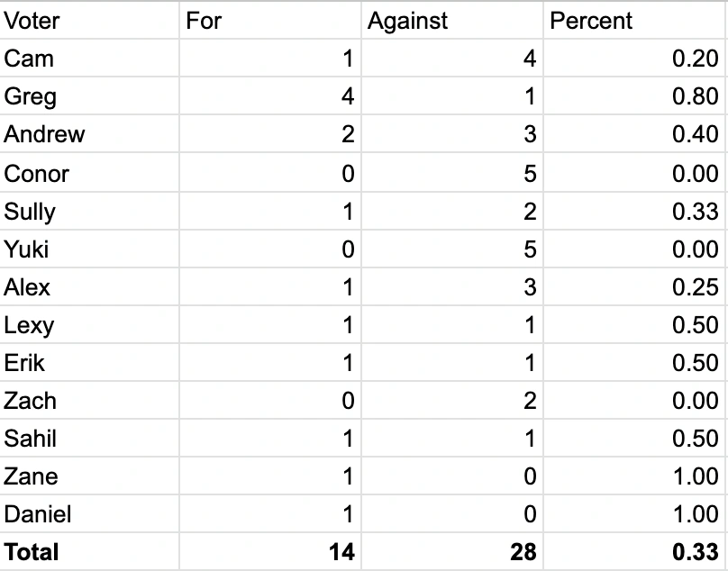Click Zach's Against value cell
The height and width of the screenshot is (571, 728).
[530, 401]
